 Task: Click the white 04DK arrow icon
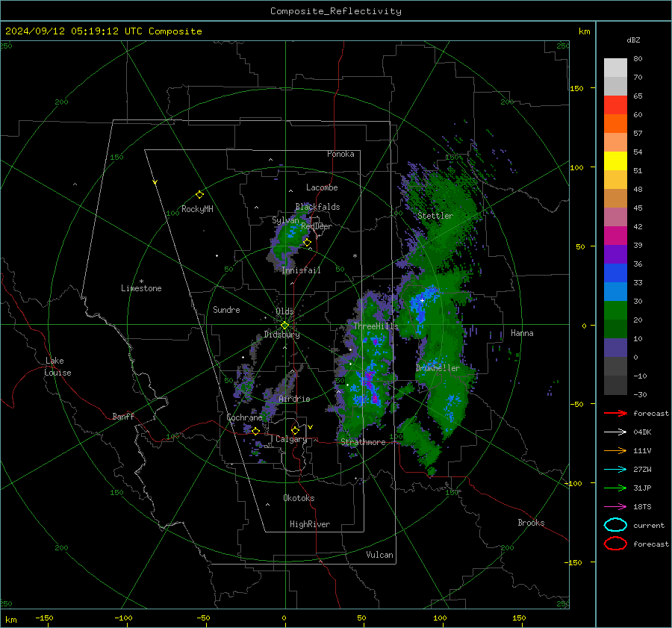[615, 432]
